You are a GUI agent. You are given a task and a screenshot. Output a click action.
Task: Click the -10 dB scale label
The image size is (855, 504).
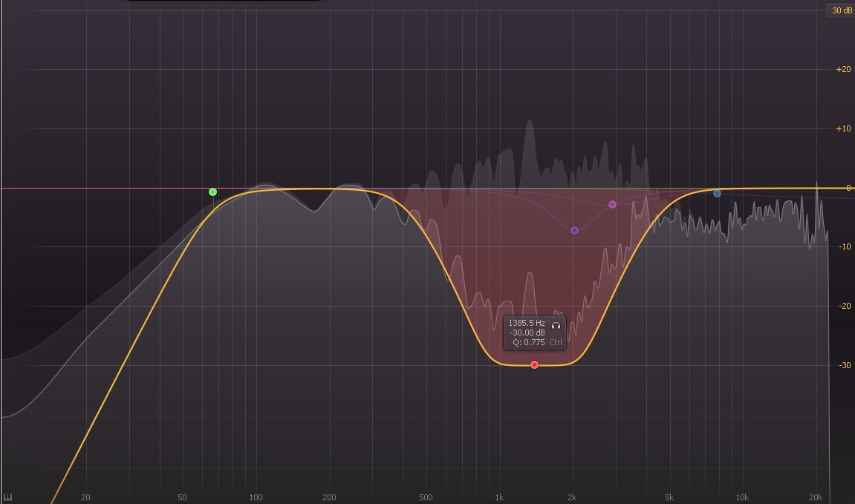845,247
